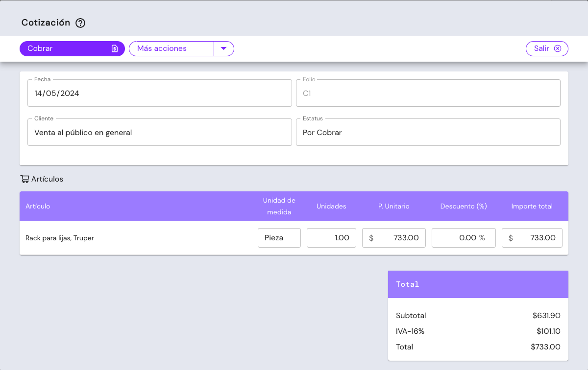588x370 pixels.
Task: Click the circled X icon in Salir
Action: pyautogui.click(x=558, y=48)
